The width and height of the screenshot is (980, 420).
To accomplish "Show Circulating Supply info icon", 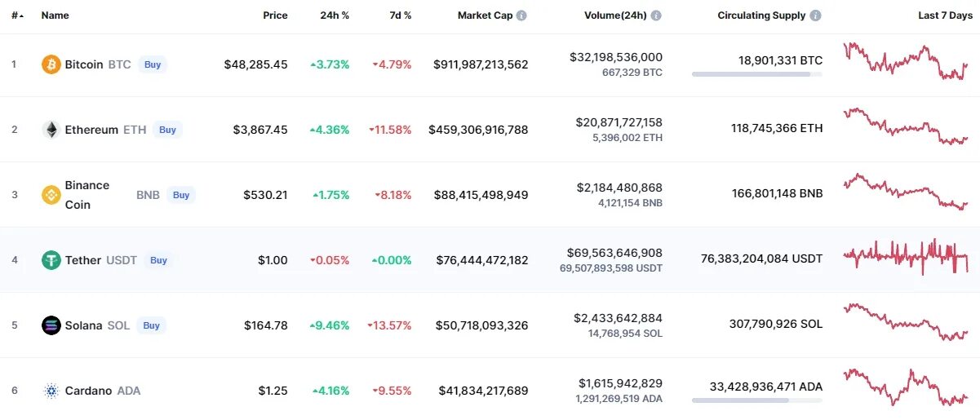I will click(x=815, y=15).
